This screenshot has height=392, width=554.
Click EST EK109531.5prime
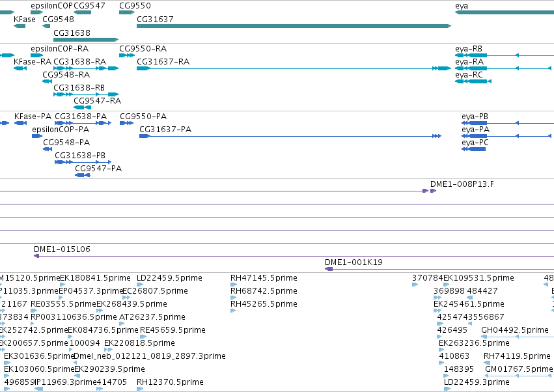coord(478,278)
